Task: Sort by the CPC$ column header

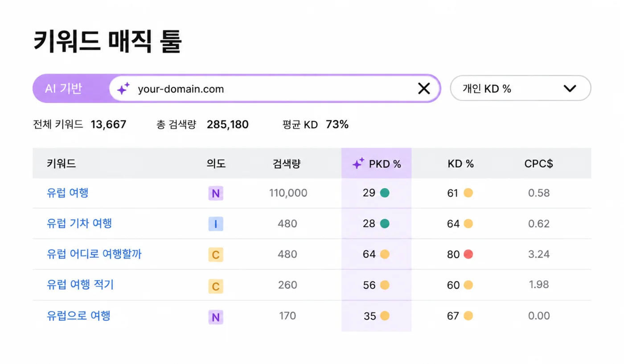Action: click(538, 164)
